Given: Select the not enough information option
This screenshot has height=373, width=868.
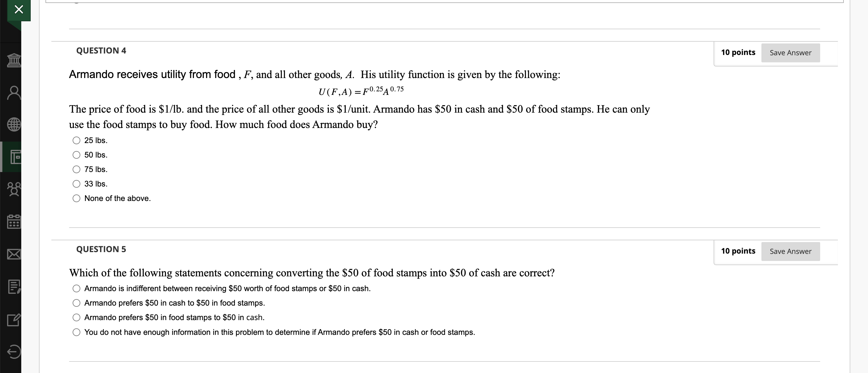Looking at the screenshot, I should click(x=76, y=332).
